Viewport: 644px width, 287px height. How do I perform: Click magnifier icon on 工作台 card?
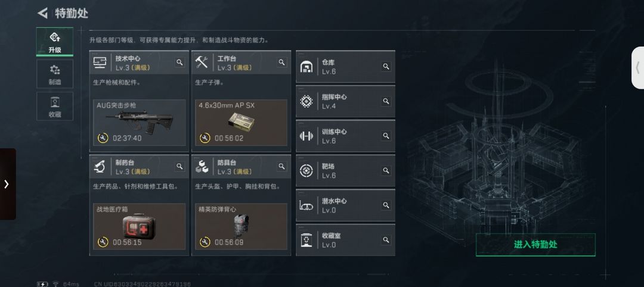click(281, 63)
